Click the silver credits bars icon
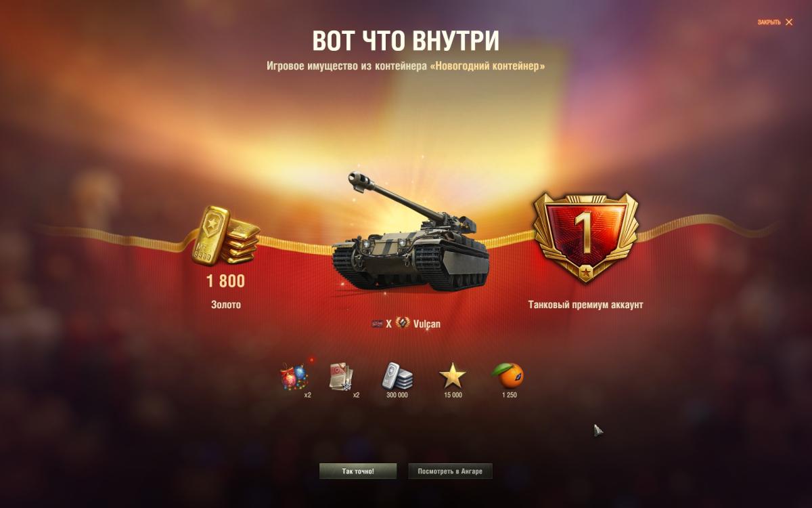This screenshot has width=812, height=508. click(397, 377)
